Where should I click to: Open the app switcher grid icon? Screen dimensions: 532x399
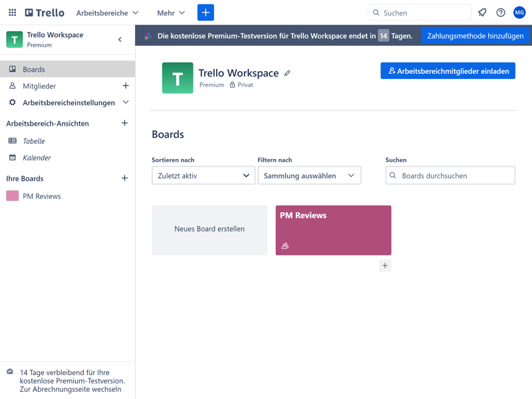pos(12,13)
